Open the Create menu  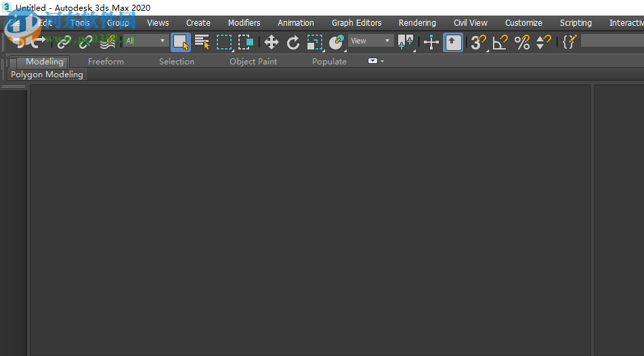click(198, 23)
